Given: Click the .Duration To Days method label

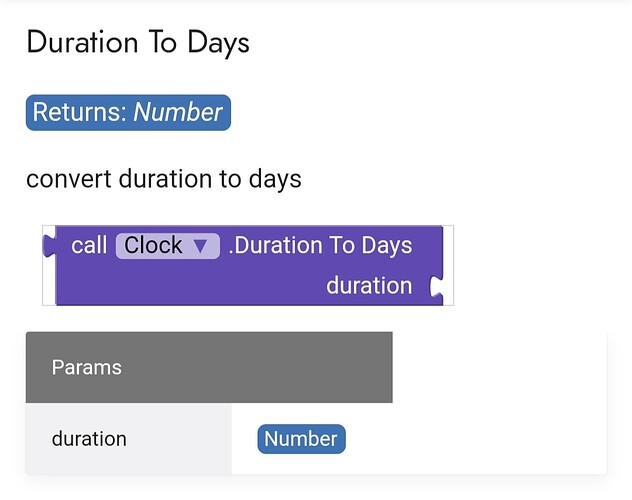Looking at the screenshot, I should click(x=320, y=245).
